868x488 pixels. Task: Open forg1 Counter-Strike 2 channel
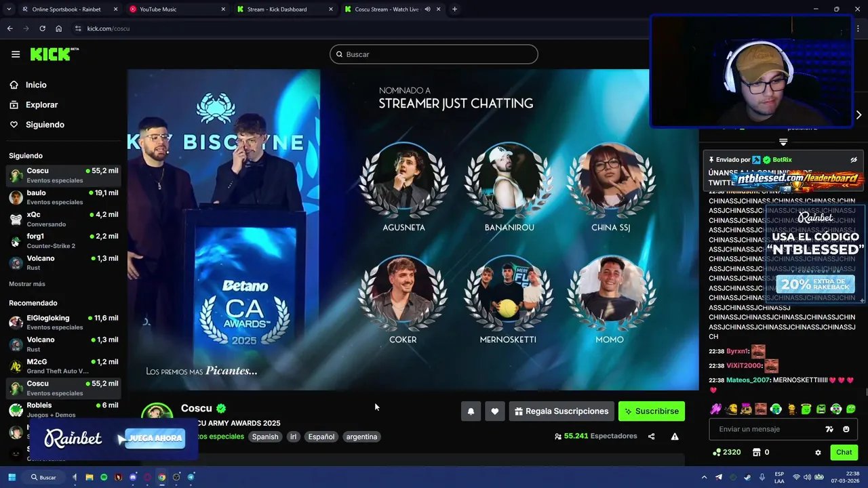(64, 241)
